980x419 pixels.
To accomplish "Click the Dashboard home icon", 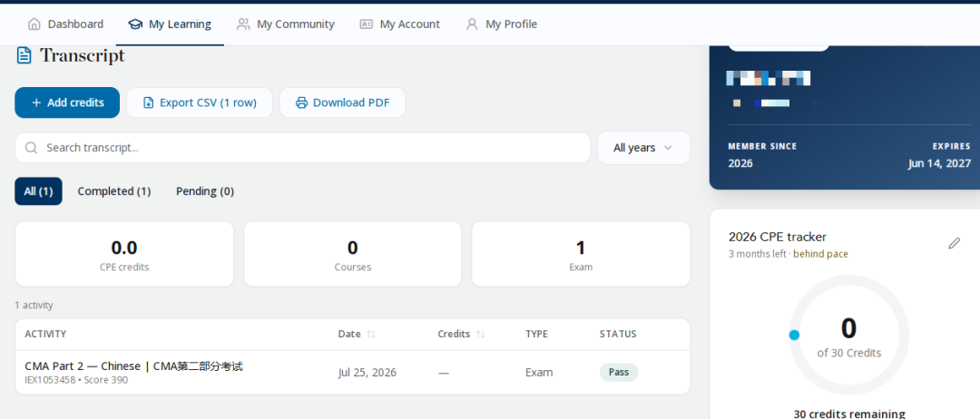I will (x=34, y=24).
